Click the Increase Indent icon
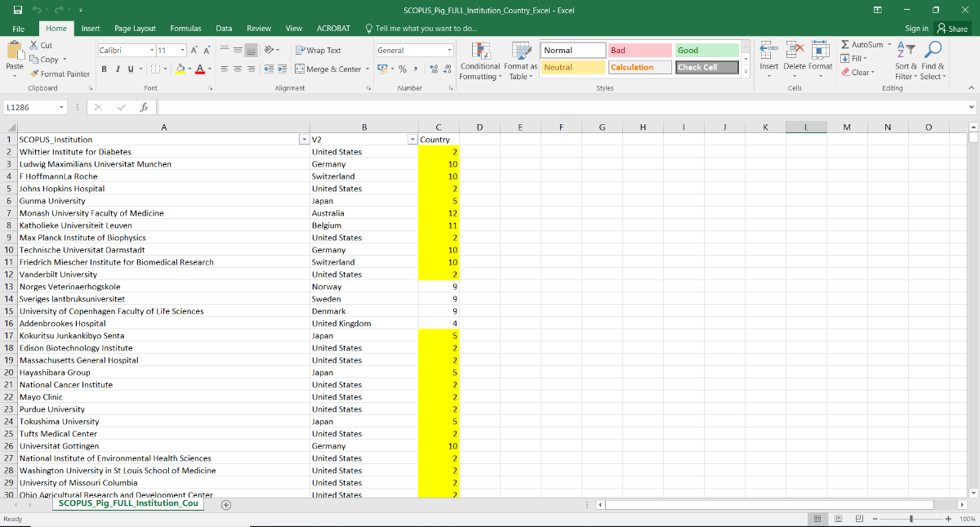 [283, 69]
